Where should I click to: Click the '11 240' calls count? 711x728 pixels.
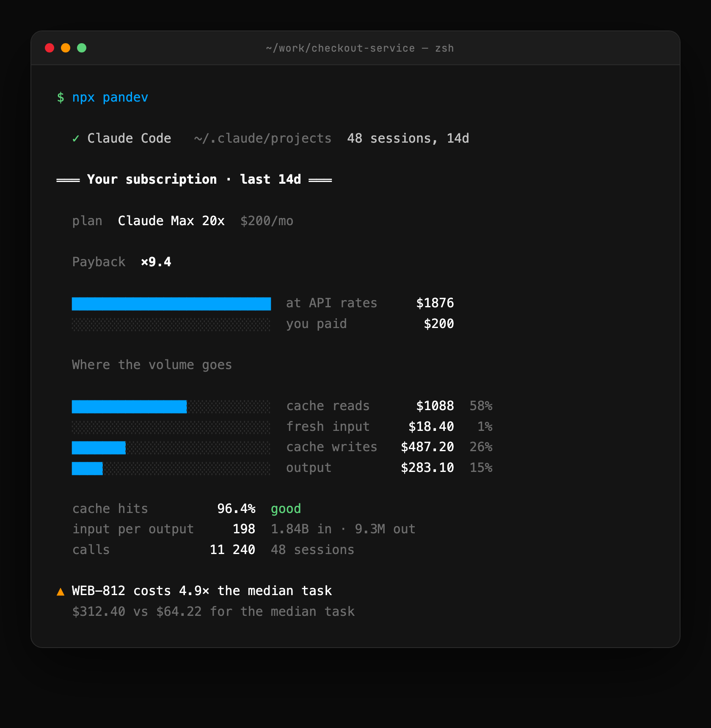tap(232, 550)
